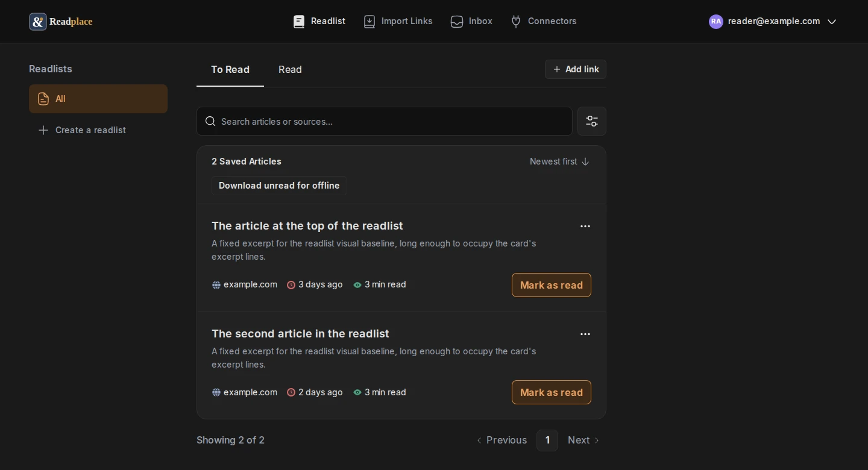Change the Newest first sort order

(559, 161)
